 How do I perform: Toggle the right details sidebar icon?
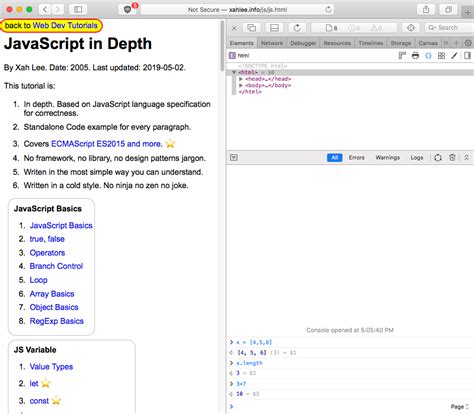click(467, 56)
